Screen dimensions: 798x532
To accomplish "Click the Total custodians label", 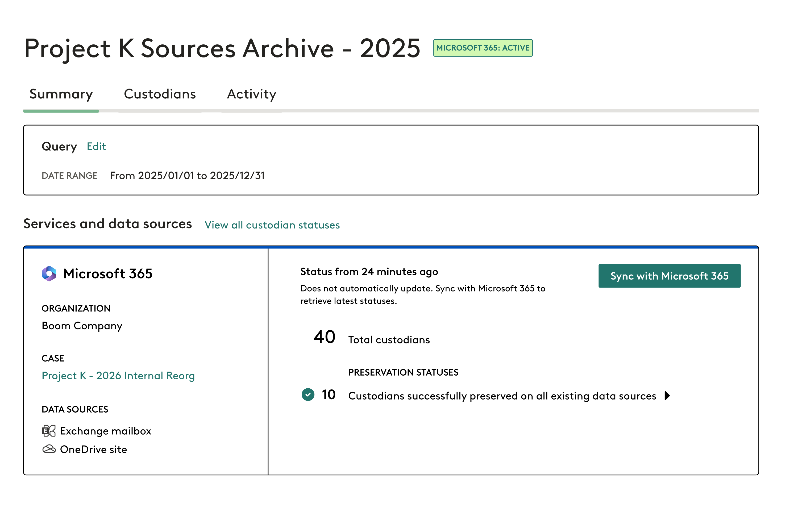I will point(389,340).
